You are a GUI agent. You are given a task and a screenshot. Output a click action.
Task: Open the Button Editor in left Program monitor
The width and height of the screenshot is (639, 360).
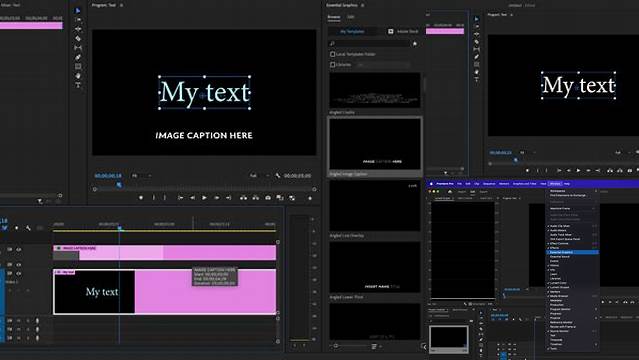pyautogui.click(x=310, y=198)
